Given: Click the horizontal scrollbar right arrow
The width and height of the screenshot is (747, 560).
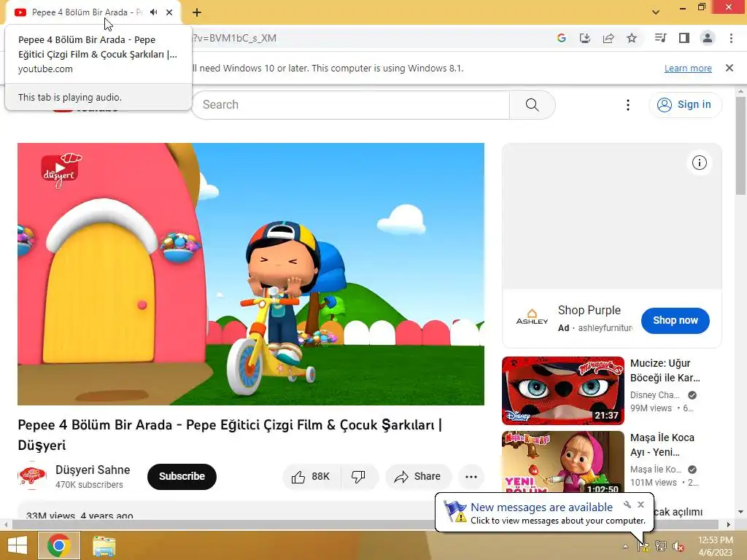Looking at the screenshot, I should coord(728,525).
